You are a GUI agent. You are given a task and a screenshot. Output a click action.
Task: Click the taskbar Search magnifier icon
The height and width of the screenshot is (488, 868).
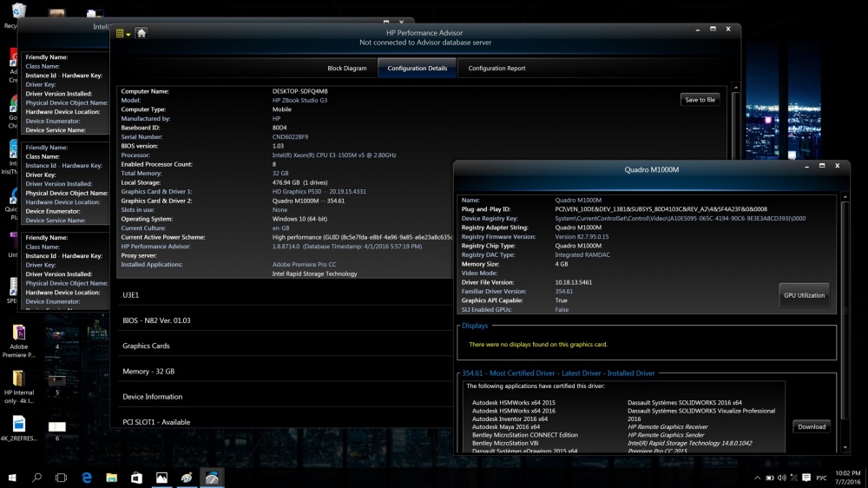point(37,478)
